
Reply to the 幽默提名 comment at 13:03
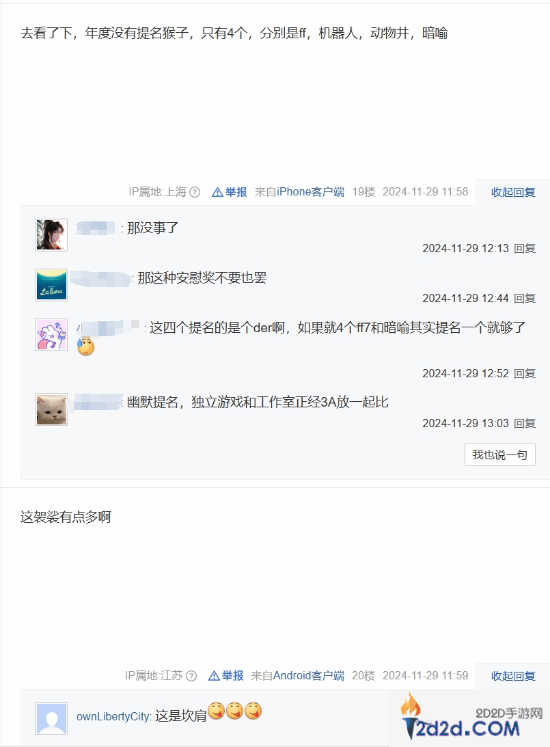(x=525, y=423)
